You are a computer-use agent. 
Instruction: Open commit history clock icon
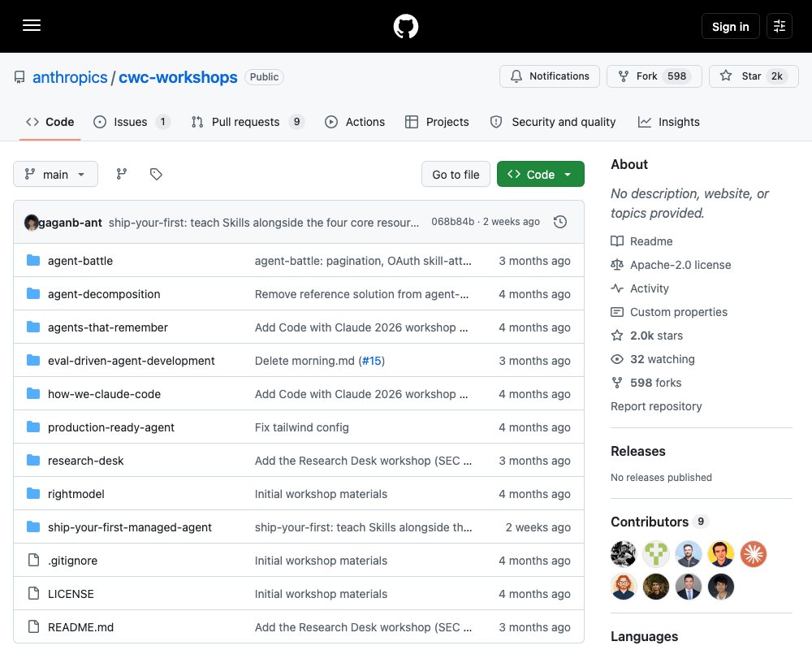(x=560, y=222)
